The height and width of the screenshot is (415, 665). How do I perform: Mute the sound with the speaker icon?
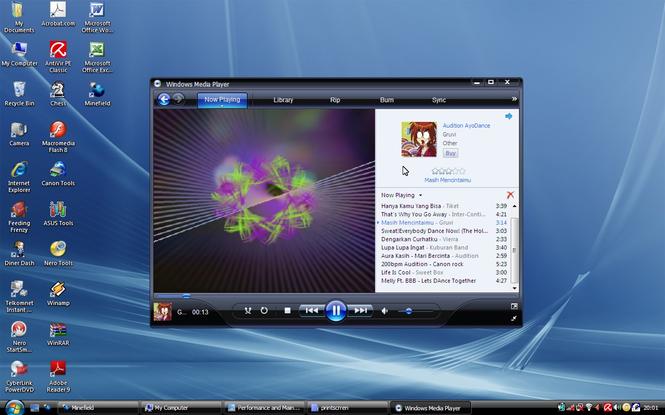click(385, 311)
